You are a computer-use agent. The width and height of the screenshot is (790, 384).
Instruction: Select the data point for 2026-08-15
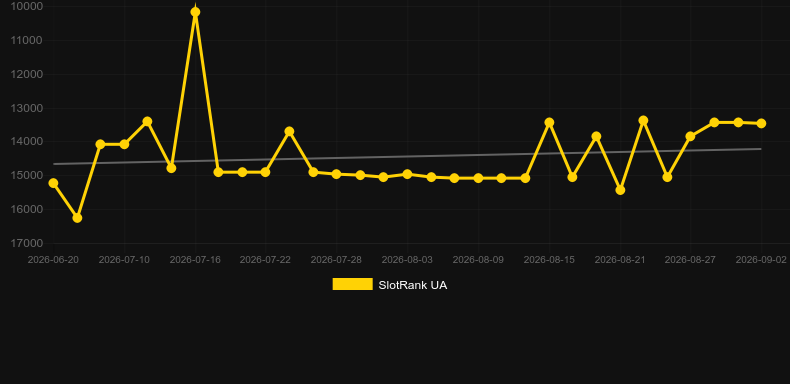coord(549,122)
